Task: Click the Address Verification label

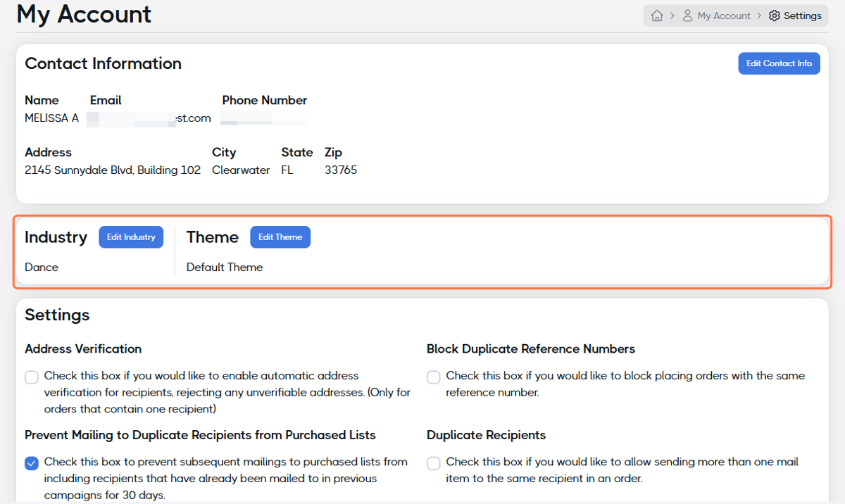Action: click(x=83, y=349)
